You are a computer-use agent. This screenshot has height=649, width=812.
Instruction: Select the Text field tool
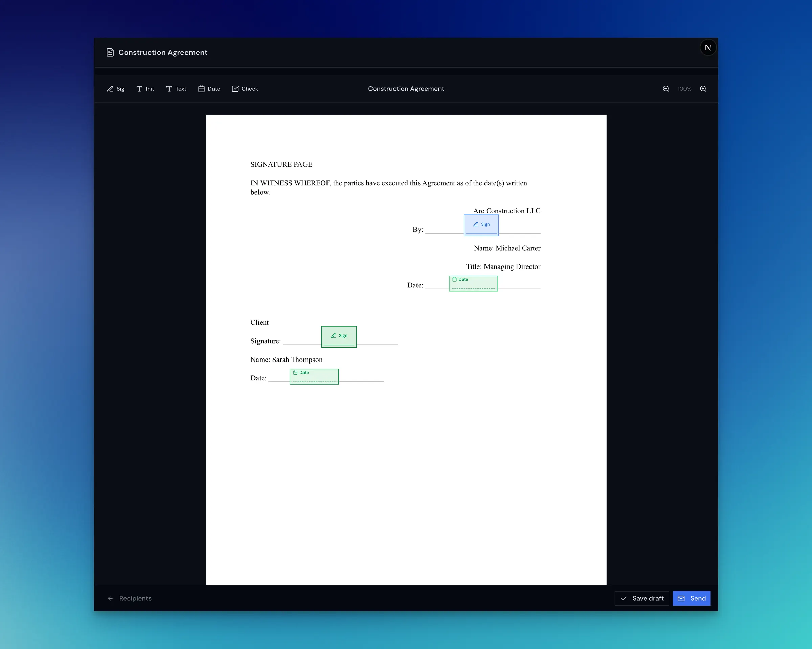click(x=176, y=89)
